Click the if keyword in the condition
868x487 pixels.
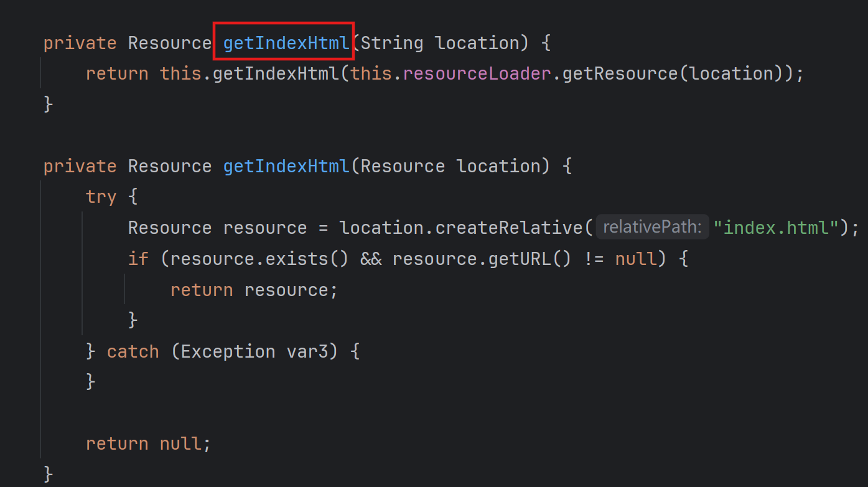pos(138,258)
